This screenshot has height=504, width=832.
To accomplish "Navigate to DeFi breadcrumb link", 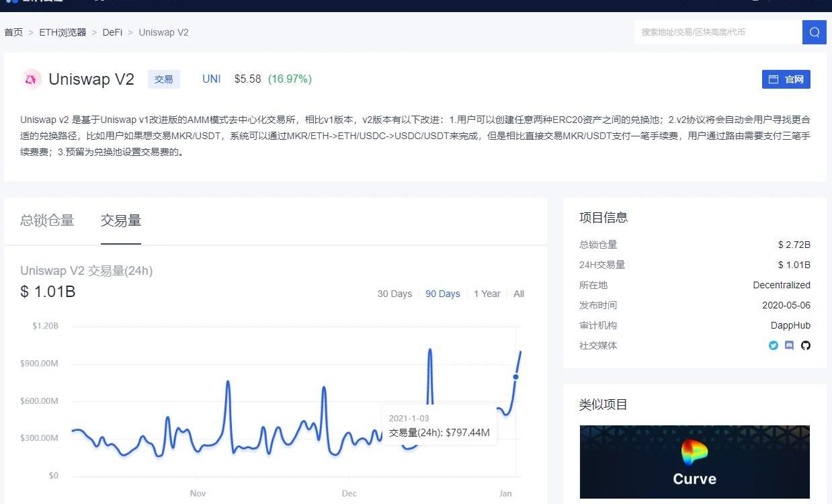I will [x=112, y=32].
